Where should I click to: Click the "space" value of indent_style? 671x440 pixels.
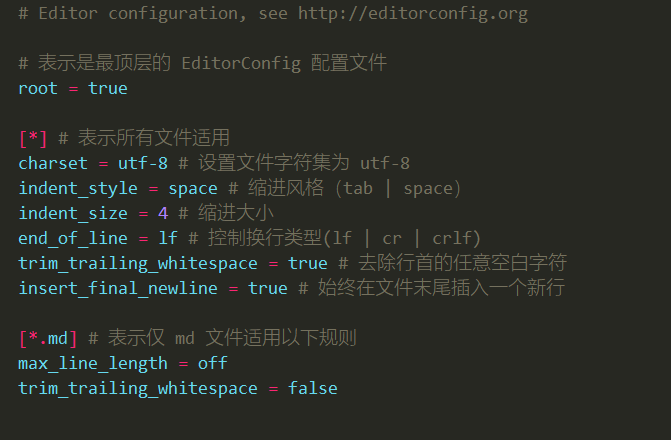pos(193,188)
